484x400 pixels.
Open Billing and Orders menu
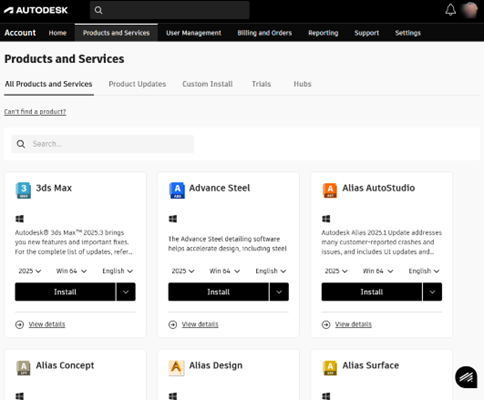[x=265, y=33]
